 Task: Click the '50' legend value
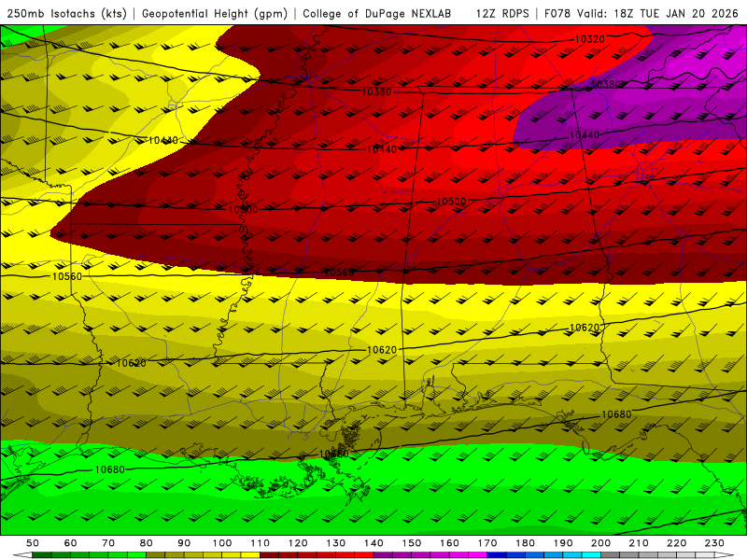[33, 543]
